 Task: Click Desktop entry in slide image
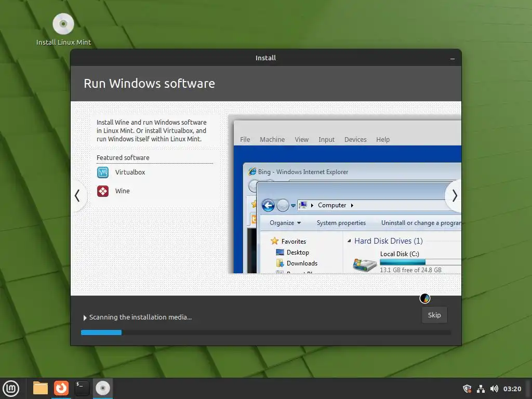[x=292, y=252]
